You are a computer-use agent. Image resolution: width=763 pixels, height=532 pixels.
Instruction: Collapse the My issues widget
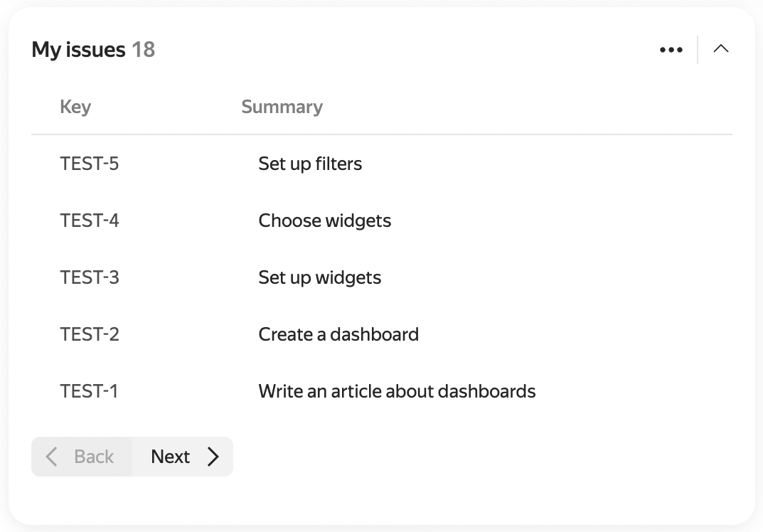(x=720, y=48)
